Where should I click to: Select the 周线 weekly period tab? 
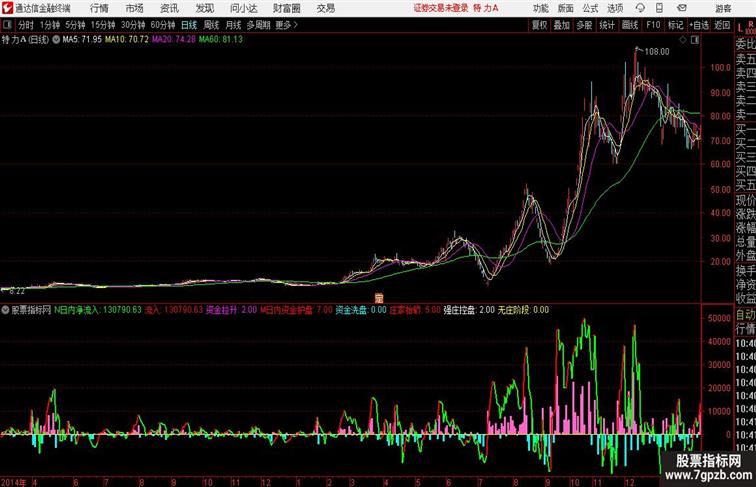tap(211, 25)
